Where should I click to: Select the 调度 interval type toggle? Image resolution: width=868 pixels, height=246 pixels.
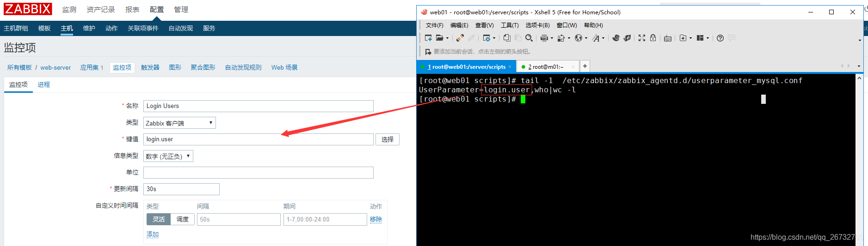pos(183,219)
